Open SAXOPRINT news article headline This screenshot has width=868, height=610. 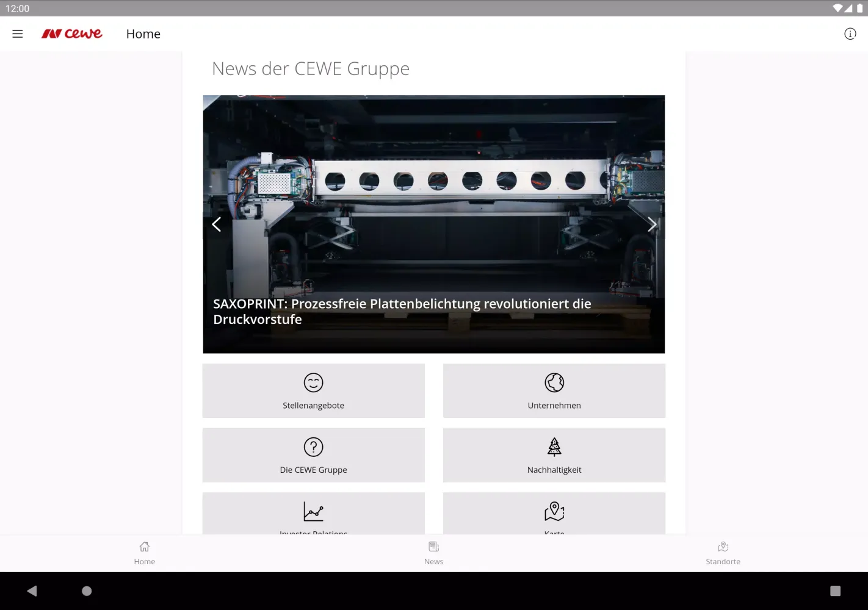click(x=402, y=312)
